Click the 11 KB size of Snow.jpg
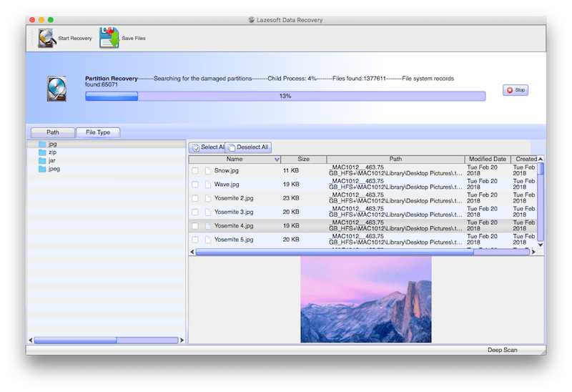Image resolution: width=572 pixels, height=392 pixels. [291, 170]
